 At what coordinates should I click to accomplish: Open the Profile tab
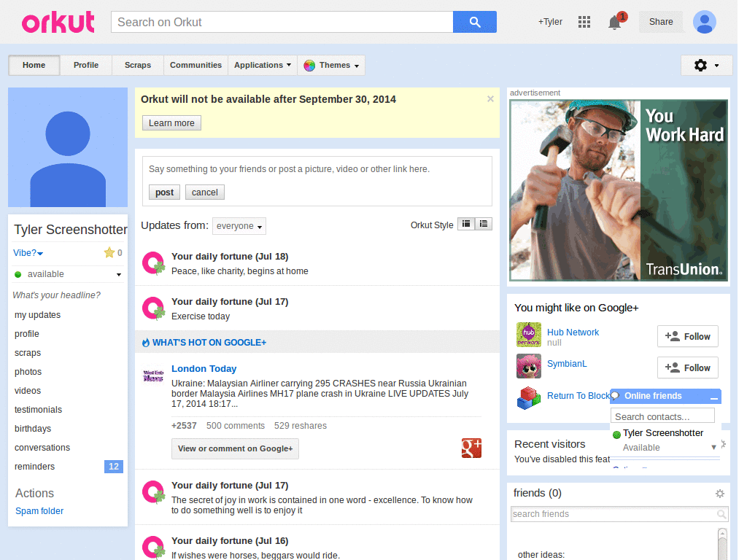[x=86, y=65]
